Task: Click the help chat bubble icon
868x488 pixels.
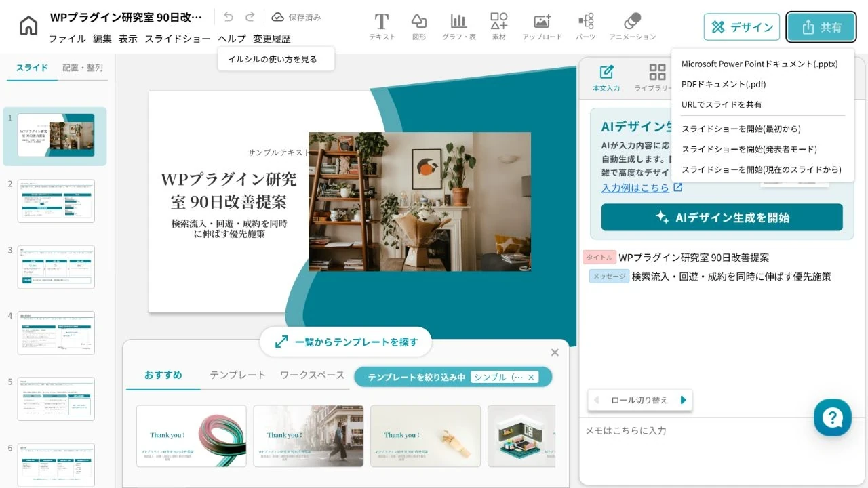Action: click(x=832, y=417)
